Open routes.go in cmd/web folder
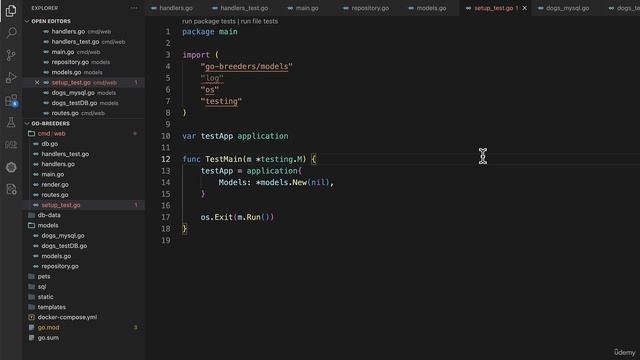The image size is (640, 360). coord(54,195)
